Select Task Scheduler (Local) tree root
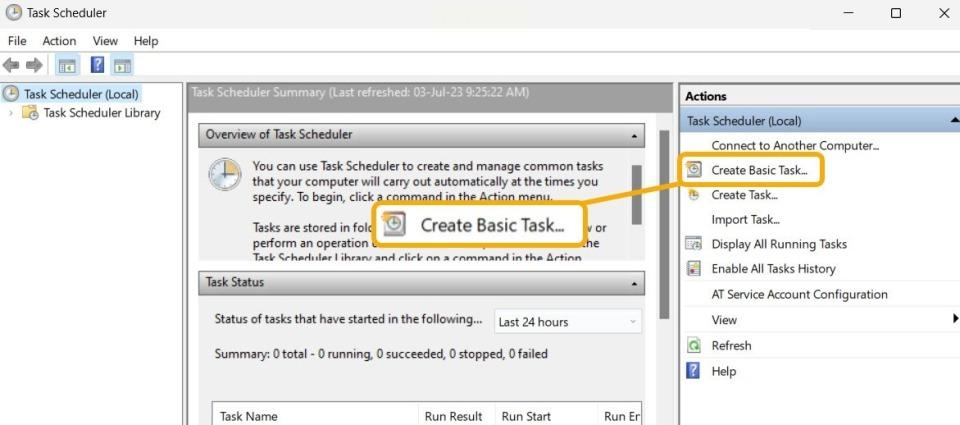Image resolution: width=960 pixels, height=425 pixels. click(x=81, y=94)
